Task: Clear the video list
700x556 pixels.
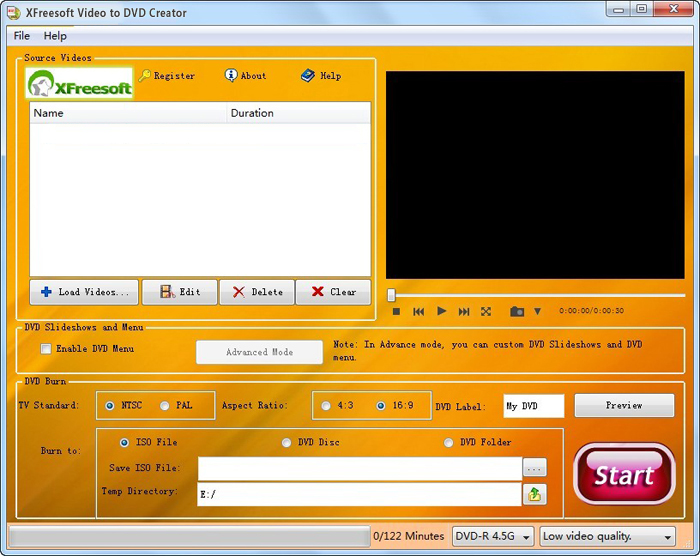Action: click(333, 292)
